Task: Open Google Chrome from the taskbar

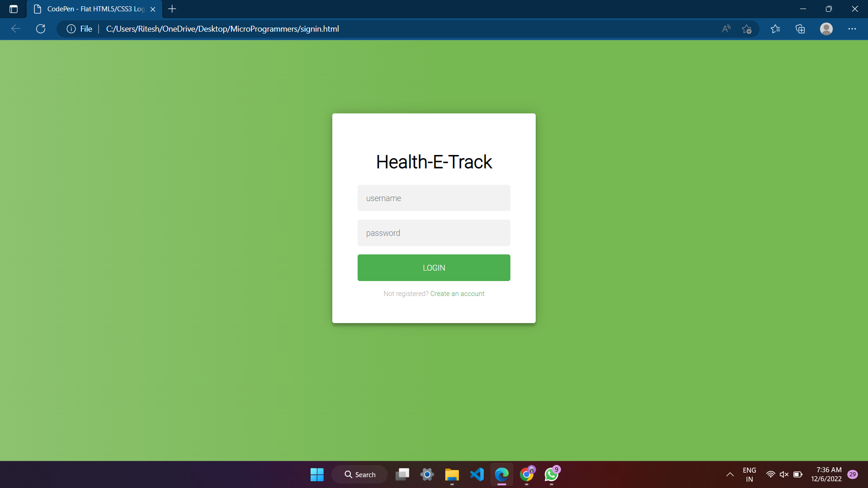Action: [526, 474]
